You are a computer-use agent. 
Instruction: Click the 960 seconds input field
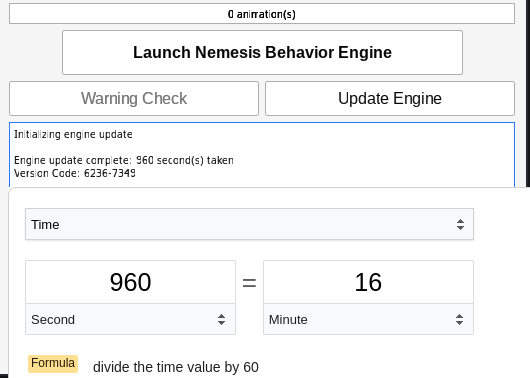pos(130,282)
